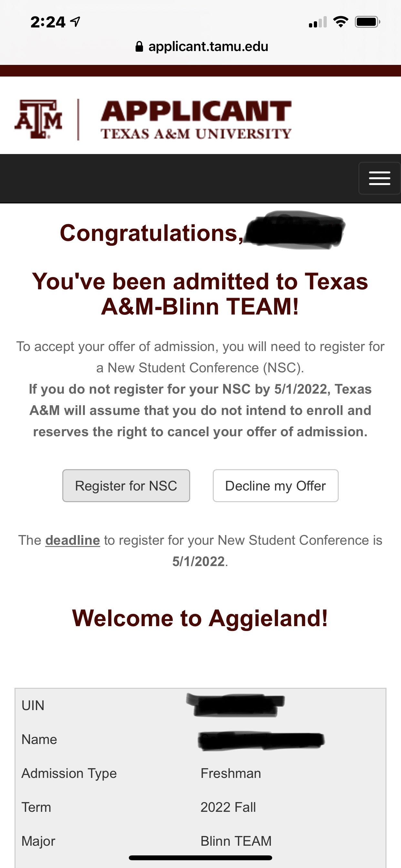401x868 pixels.
Task: Tap the 2:24 clock in status bar
Action: [x=47, y=22]
